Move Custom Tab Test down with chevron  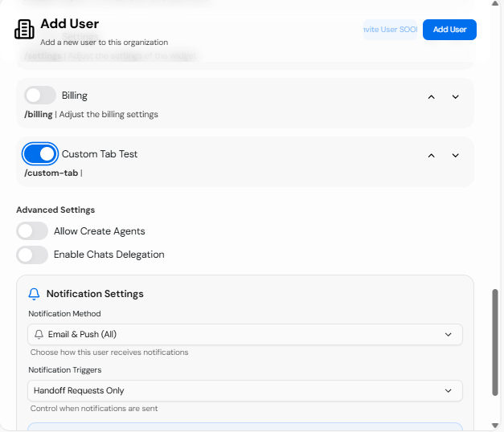pos(456,156)
